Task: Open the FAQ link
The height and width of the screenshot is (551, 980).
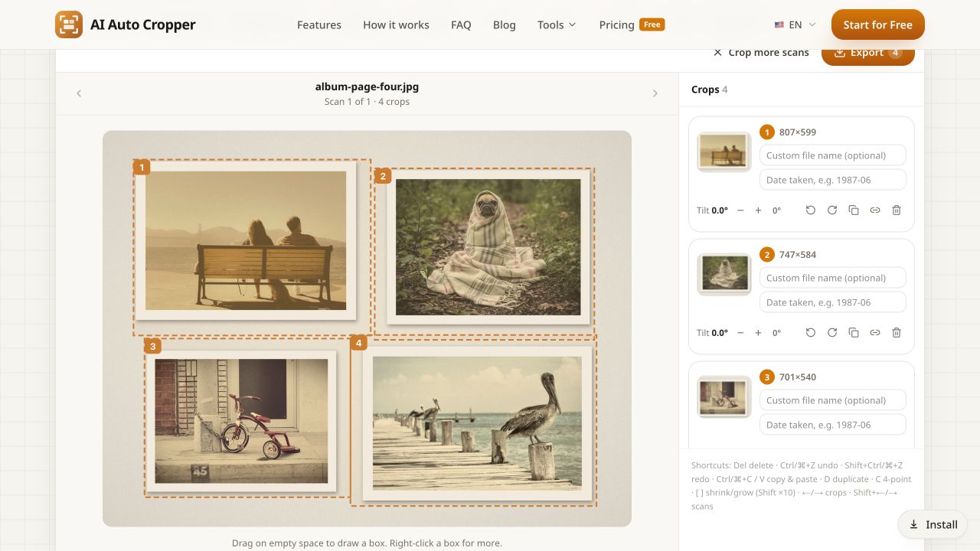Action: [x=461, y=24]
